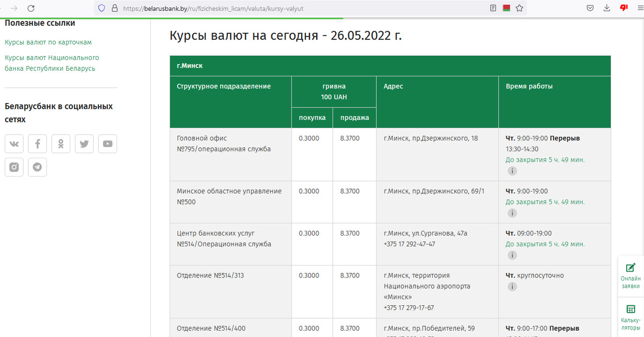Click покупка column header

(x=312, y=118)
